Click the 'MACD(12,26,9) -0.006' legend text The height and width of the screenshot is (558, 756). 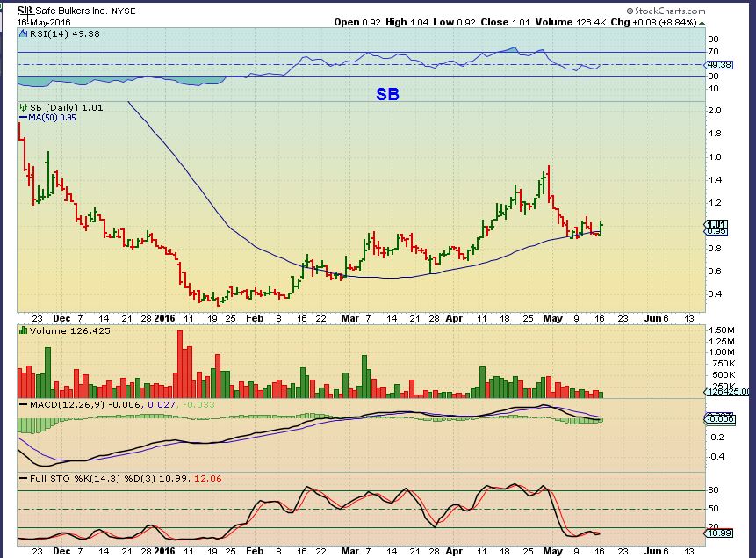86,404
